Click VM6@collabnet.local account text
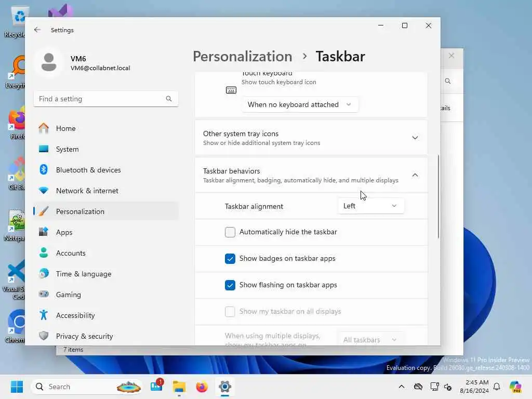Screen dimensions: 532x399 point(100,68)
